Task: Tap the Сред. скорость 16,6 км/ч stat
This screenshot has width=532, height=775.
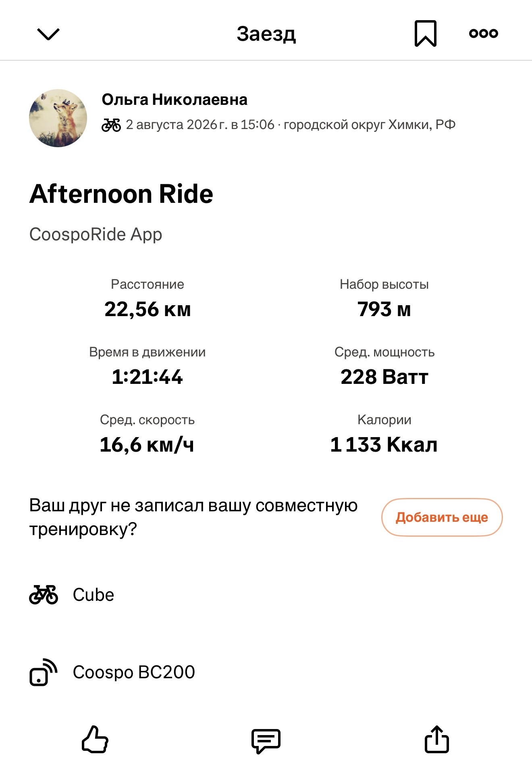Action: [148, 434]
